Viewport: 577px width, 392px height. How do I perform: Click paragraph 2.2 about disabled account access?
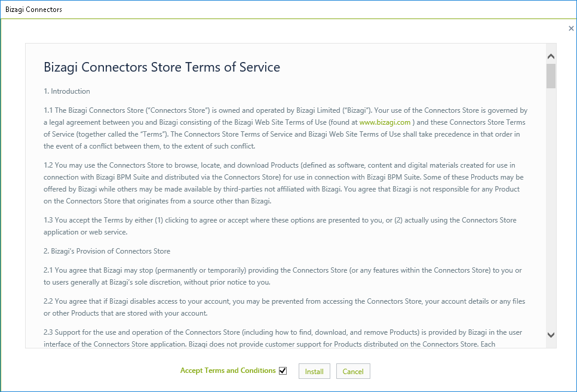pyautogui.click(x=284, y=307)
